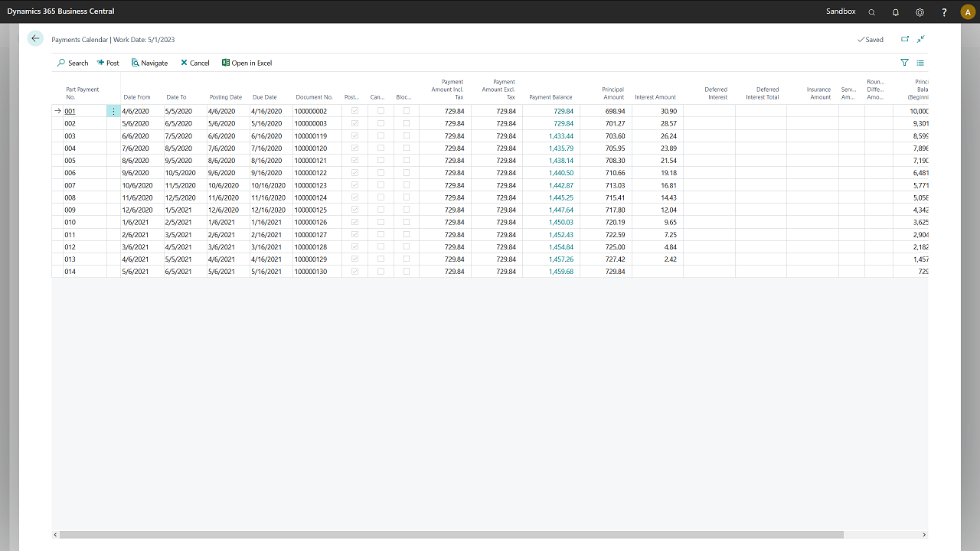Open the Payment Balance 1,447.64 link
980x551 pixels.
[x=561, y=210]
